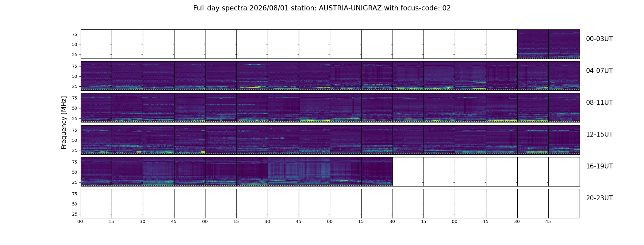Click the 75 MHz tick in 00-03UT row

tap(75, 34)
